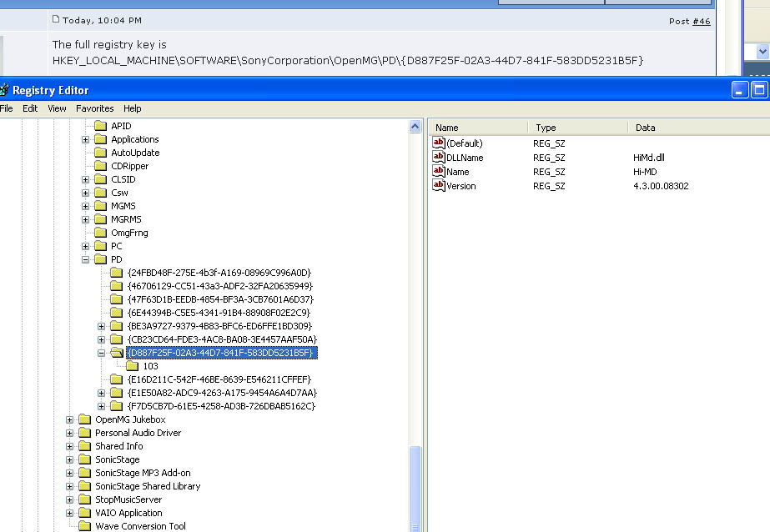770x532 pixels.
Task: Expand the Csw key
Action: [x=85, y=193]
